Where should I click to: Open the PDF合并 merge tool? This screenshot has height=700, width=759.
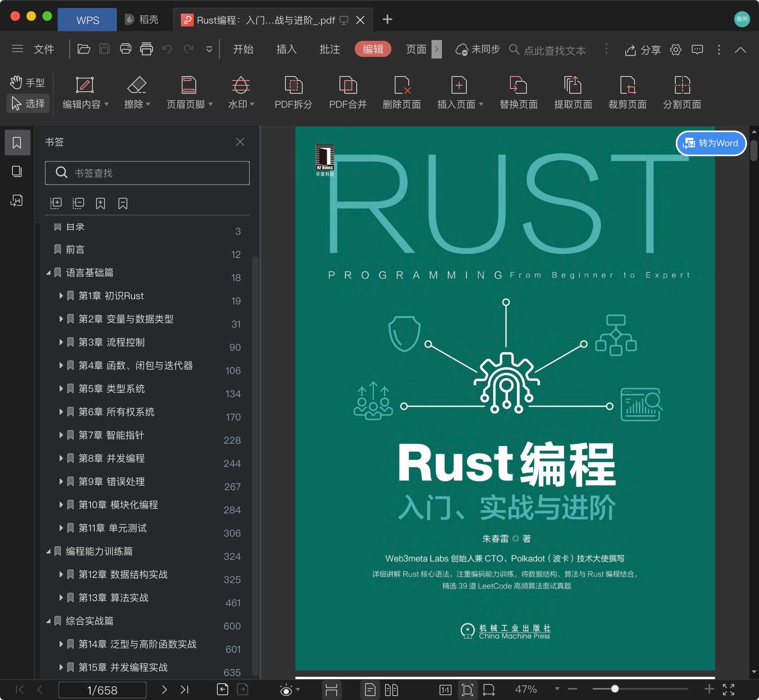(x=347, y=93)
